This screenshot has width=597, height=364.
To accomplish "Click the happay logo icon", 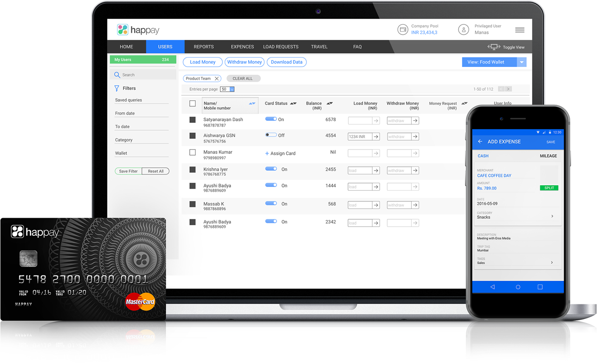I will (123, 29).
